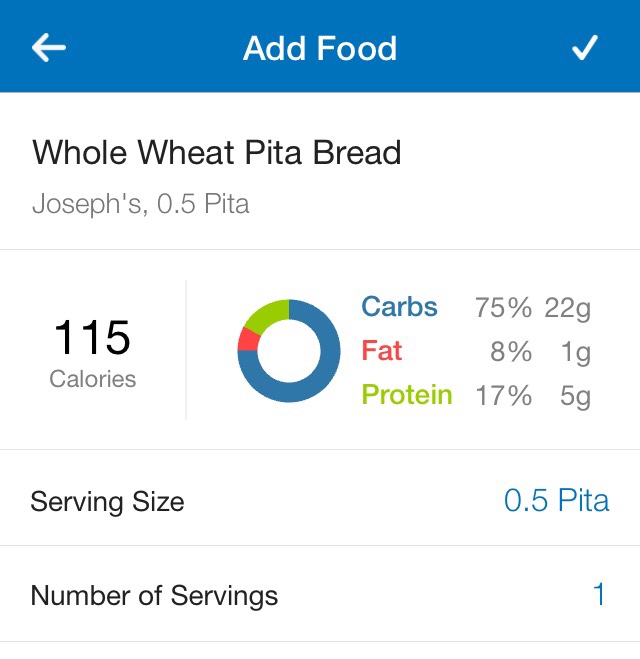This screenshot has height=659, width=640.
Task: Click the Joseph's, 0.5 Pita subtitle
Action: [141, 204]
